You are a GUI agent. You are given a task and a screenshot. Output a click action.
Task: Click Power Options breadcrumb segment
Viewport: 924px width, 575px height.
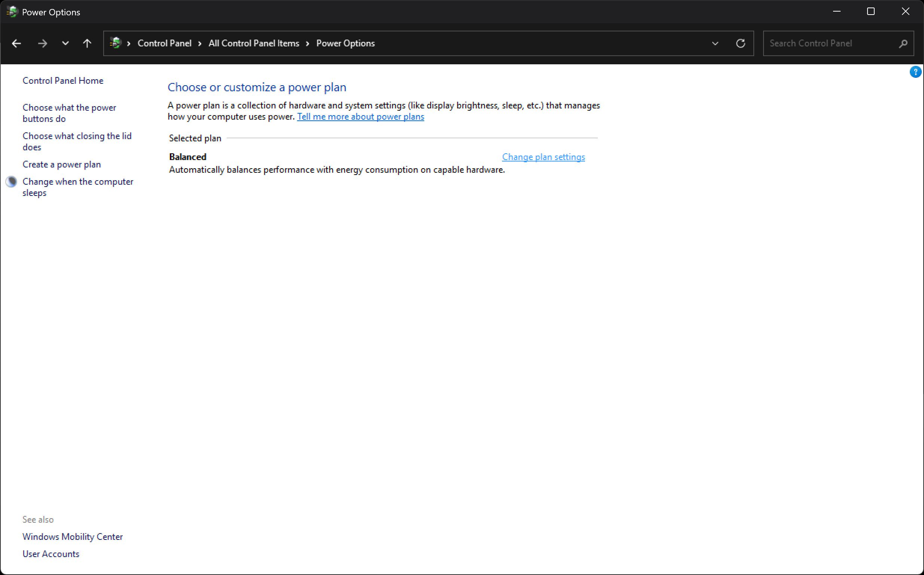[x=345, y=43]
